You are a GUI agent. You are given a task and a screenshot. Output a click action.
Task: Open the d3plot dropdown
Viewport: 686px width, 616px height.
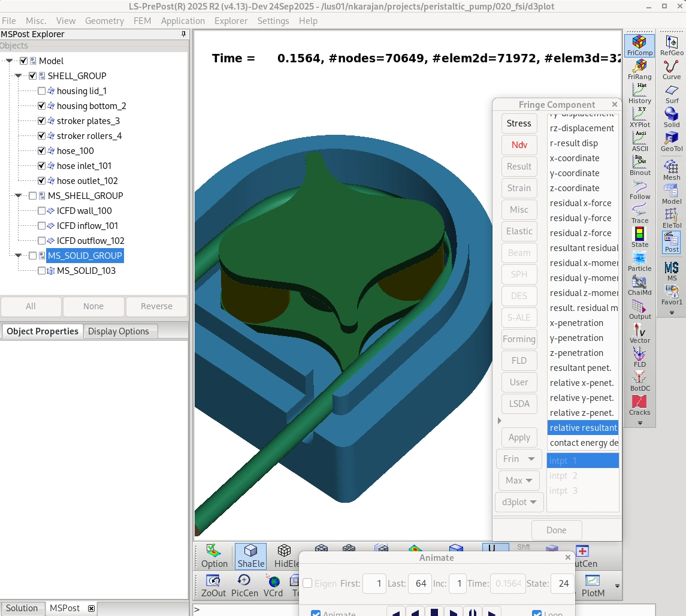(519, 502)
